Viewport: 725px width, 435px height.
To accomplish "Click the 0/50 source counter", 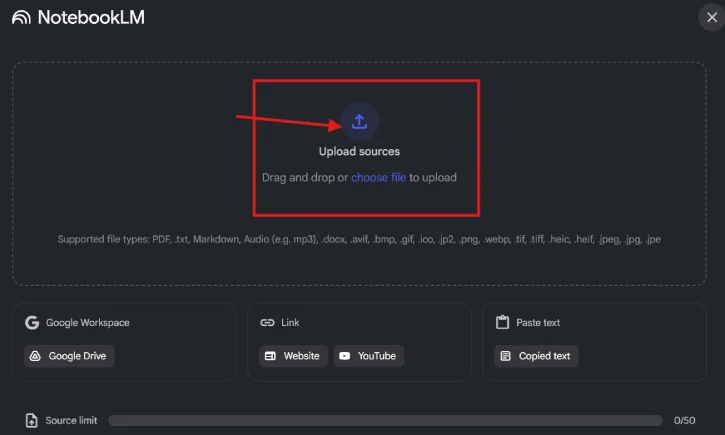I will (684, 421).
